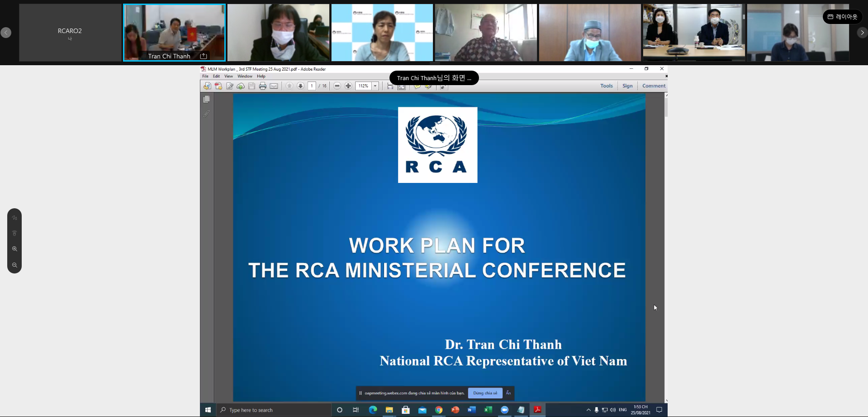868x417 pixels.
Task: Click the Email envelope icon
Action: (x=274, y=86)
